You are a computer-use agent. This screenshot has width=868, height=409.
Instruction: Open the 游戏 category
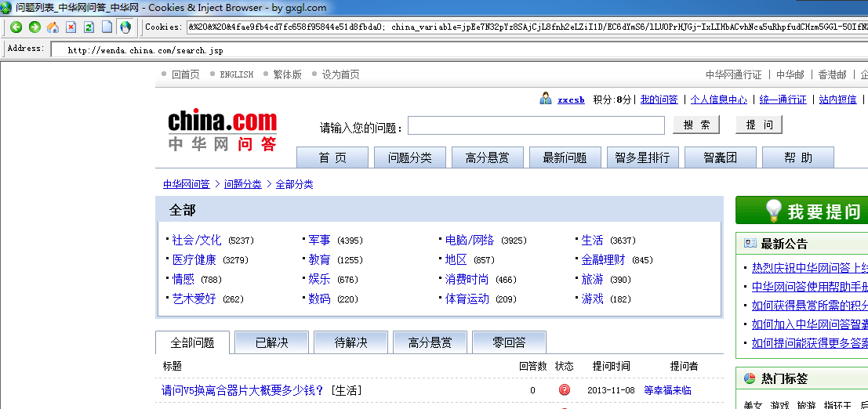click(592, 299)
